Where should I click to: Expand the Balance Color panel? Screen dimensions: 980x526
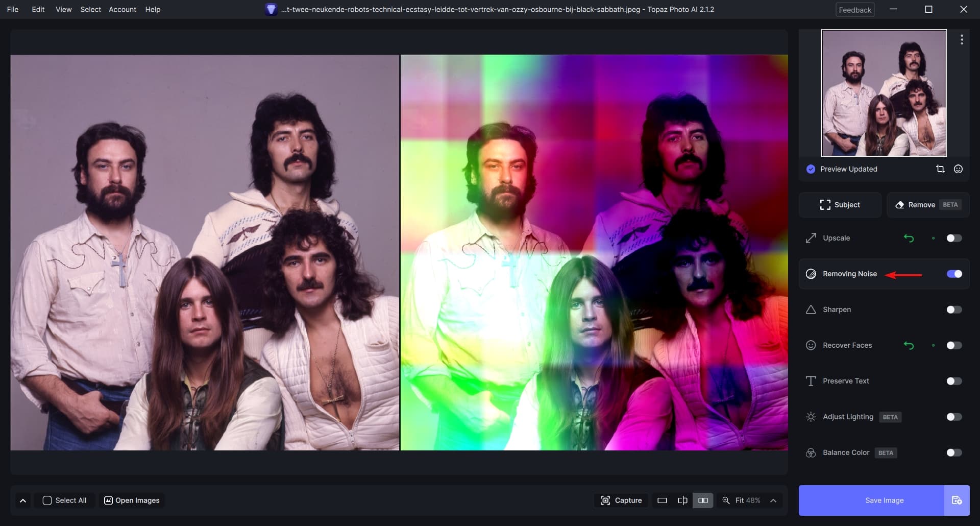point(846,452)
